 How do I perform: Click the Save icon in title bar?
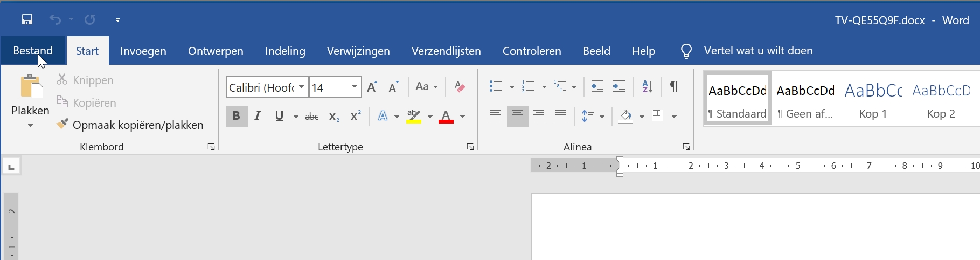point(27,20)
